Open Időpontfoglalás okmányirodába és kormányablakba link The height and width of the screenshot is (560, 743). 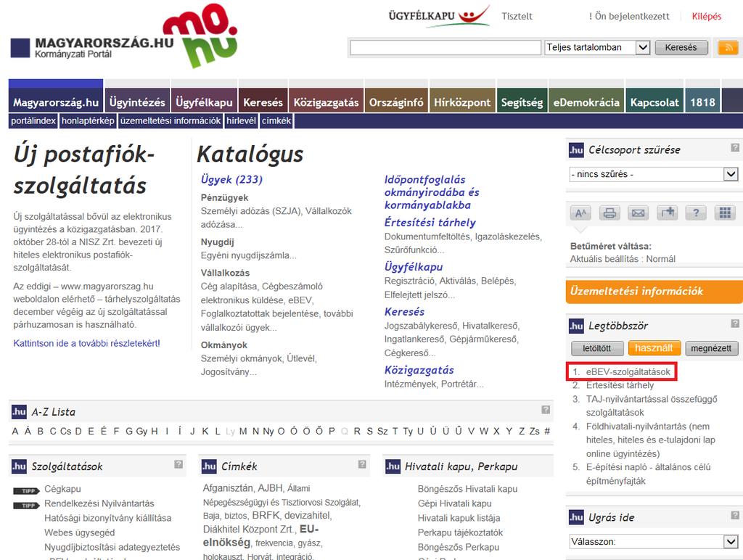pos(432,192)
